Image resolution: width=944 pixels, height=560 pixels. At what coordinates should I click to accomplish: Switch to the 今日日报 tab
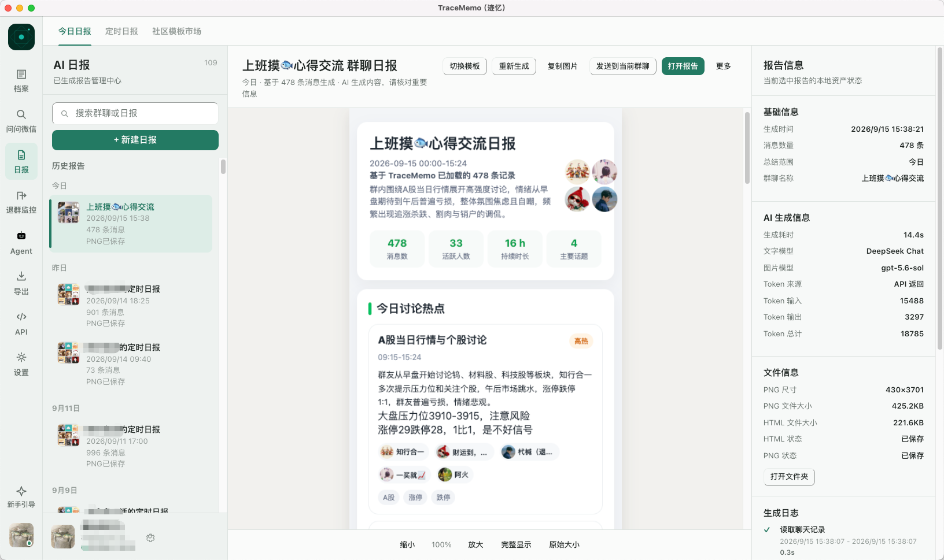coord(75,31)
